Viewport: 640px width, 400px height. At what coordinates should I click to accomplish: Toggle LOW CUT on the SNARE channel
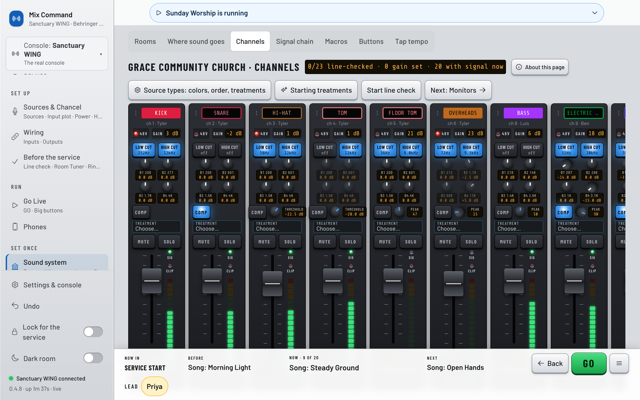pos(204,150)
